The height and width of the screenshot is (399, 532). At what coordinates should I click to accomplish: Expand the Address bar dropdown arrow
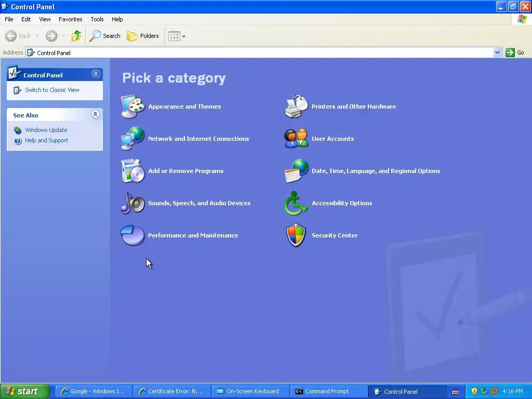pyautogui.click(x=497, y=52)
